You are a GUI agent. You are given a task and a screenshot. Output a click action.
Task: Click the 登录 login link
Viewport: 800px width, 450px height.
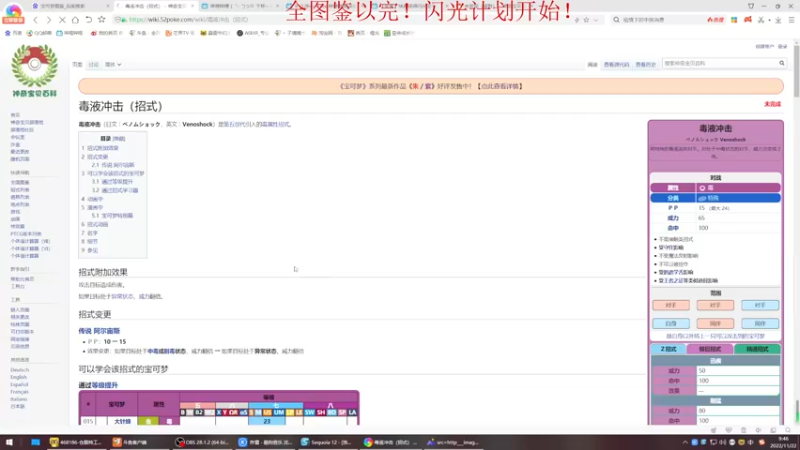pyautogui.click(x=783, y=46)
